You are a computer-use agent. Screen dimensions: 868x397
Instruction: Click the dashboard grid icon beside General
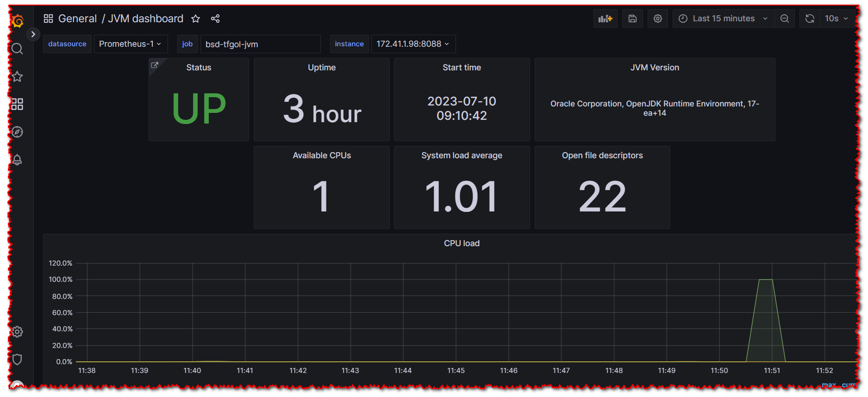48,19
